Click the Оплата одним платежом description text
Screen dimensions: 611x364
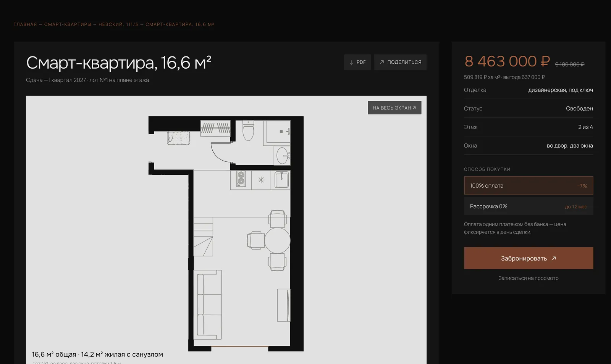[x=515, y=228]
